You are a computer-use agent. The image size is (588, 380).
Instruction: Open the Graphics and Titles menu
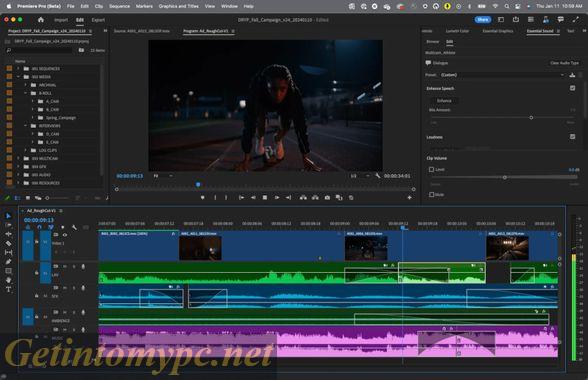(178, 6)
